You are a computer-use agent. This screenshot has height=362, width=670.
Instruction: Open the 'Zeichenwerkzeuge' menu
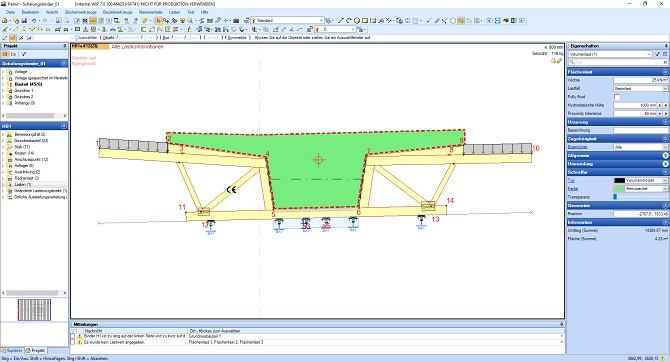point(80,12)
